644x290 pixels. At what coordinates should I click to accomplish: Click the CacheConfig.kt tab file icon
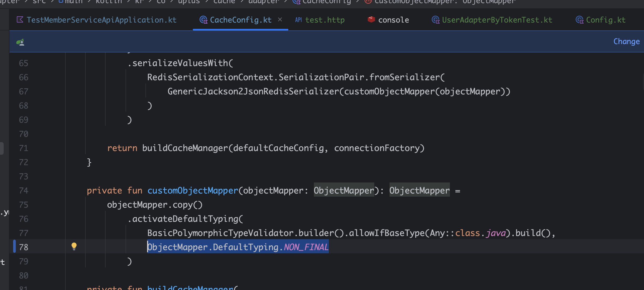tap(203, 20)
